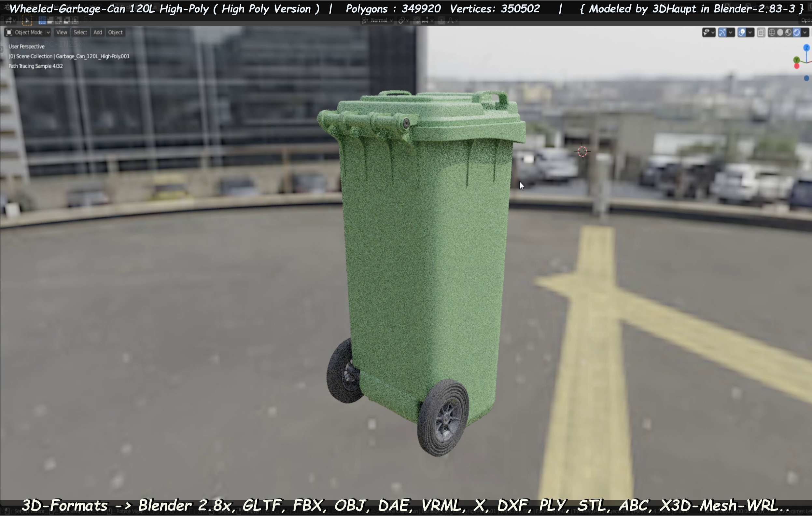Open the proportional falloff curve dropdown
The width and height of the screenshot is (812, 516).
452,20
